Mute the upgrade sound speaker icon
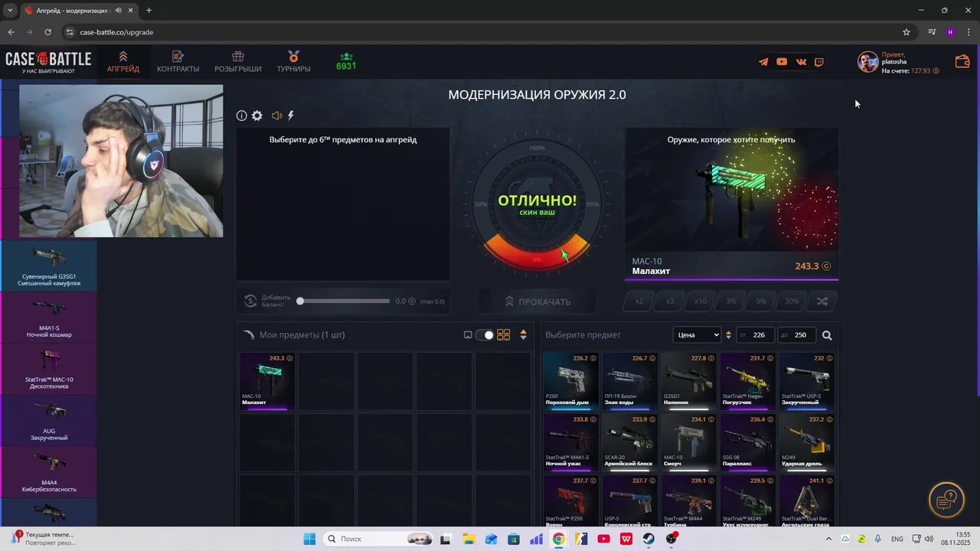The image size is (980, 551). pos(276,116)
